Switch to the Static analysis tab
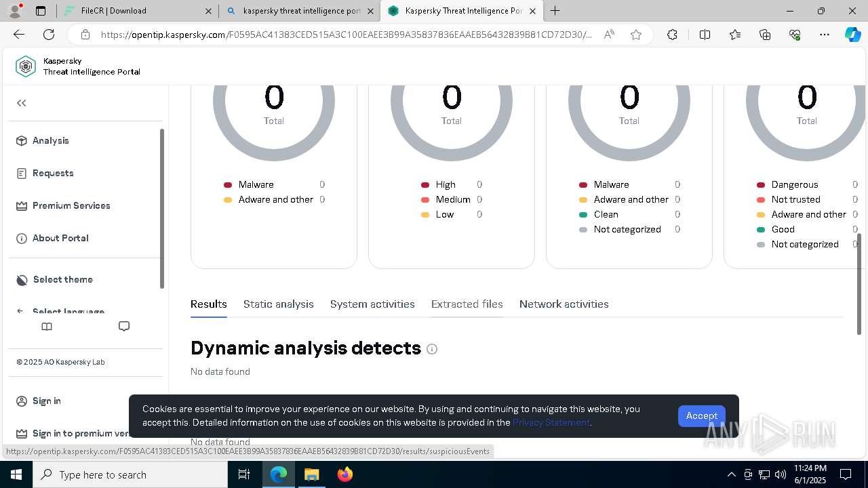The width and height of the screenshot is (868, 488). coord(279,304)
